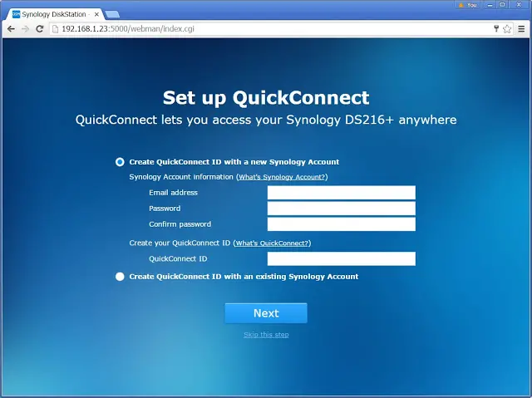
Task: Focus the Password field
Action: click(x=342, y=209)
